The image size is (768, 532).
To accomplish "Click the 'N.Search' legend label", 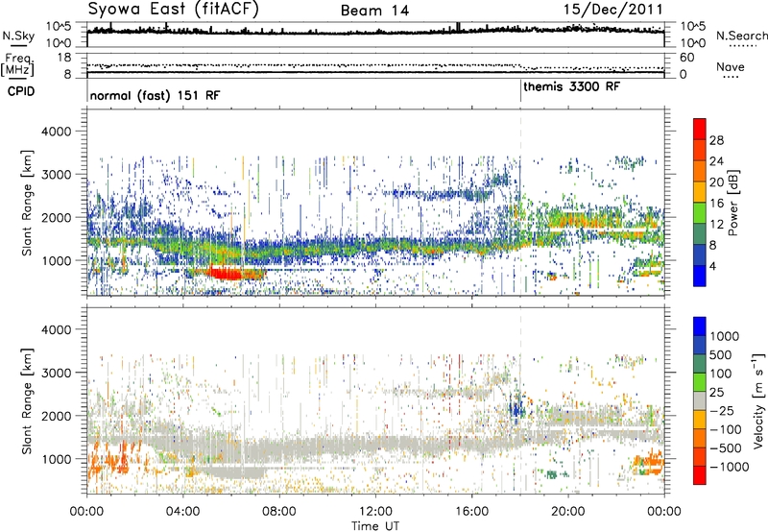I will pos(742,36).
